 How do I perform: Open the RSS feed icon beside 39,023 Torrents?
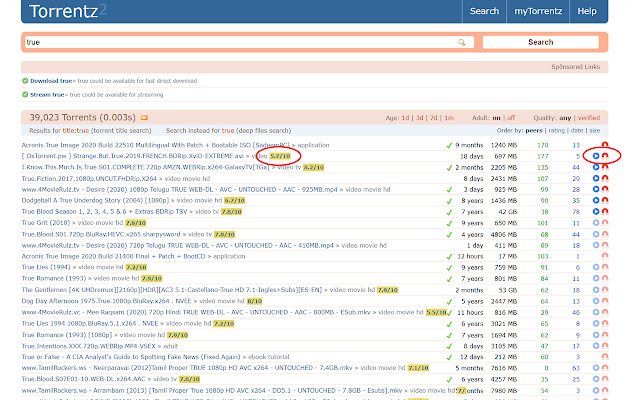coord(144,118)
